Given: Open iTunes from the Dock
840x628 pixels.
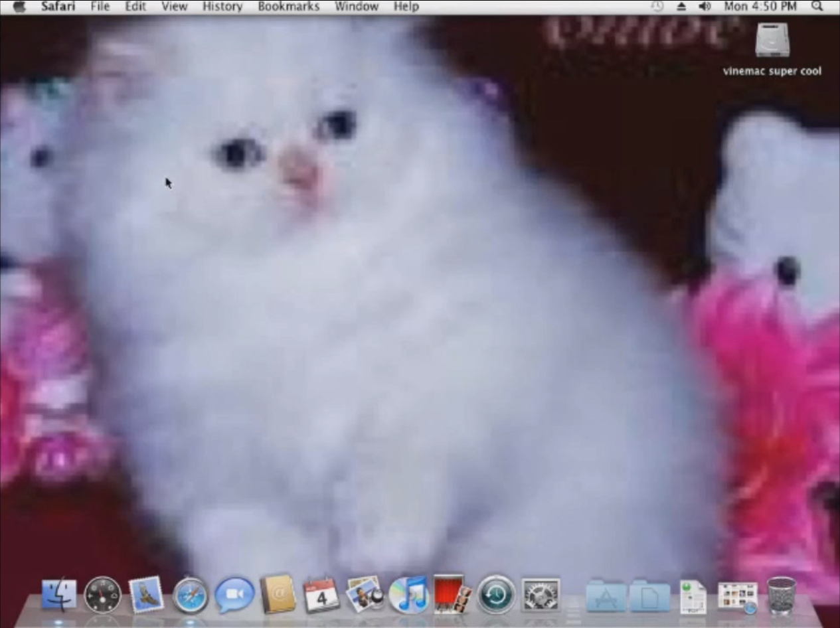Looking at the screenshot, I should pyautogui.click(x=408, y=594).
